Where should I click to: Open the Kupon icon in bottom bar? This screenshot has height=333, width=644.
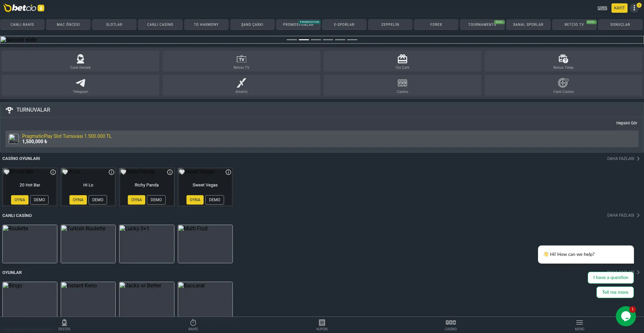[322, 323]
